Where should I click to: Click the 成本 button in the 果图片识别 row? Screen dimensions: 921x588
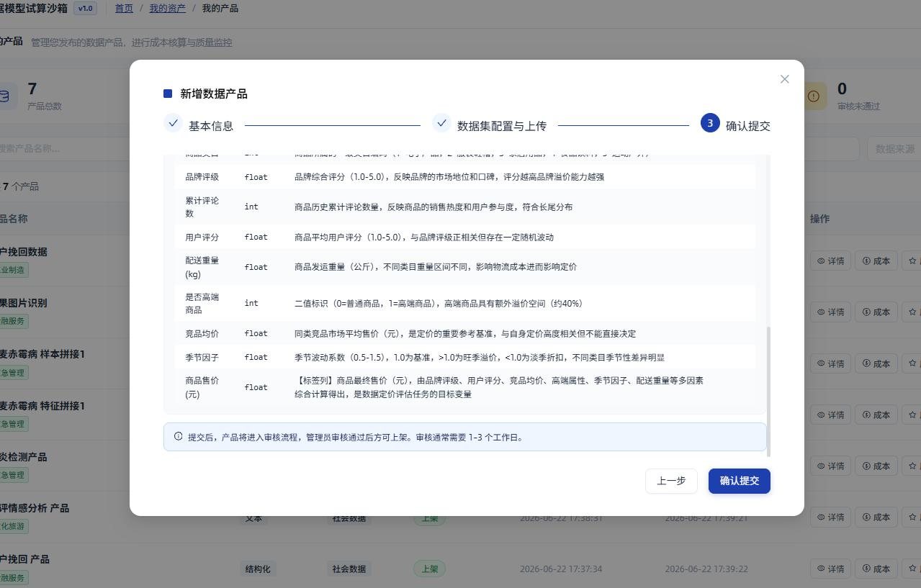click(876, 312)
